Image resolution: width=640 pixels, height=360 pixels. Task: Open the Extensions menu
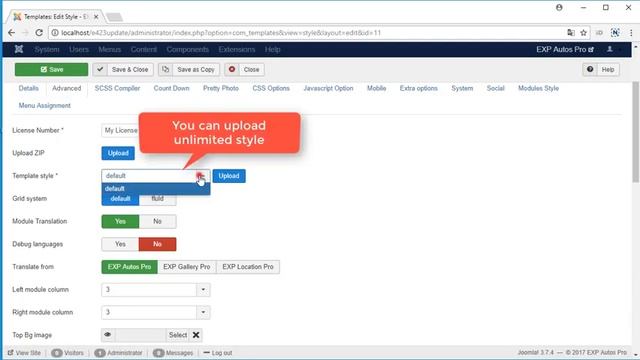pos(237,49)
